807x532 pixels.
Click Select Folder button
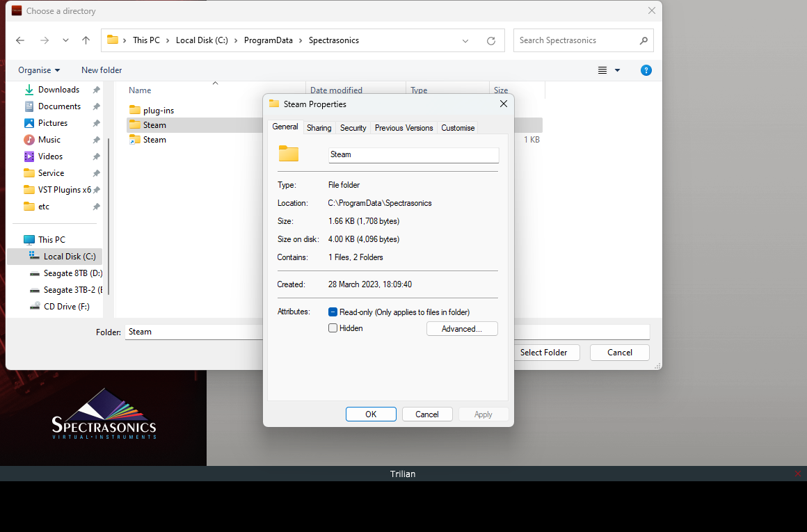pyautogui.click(x=543, y=353)
